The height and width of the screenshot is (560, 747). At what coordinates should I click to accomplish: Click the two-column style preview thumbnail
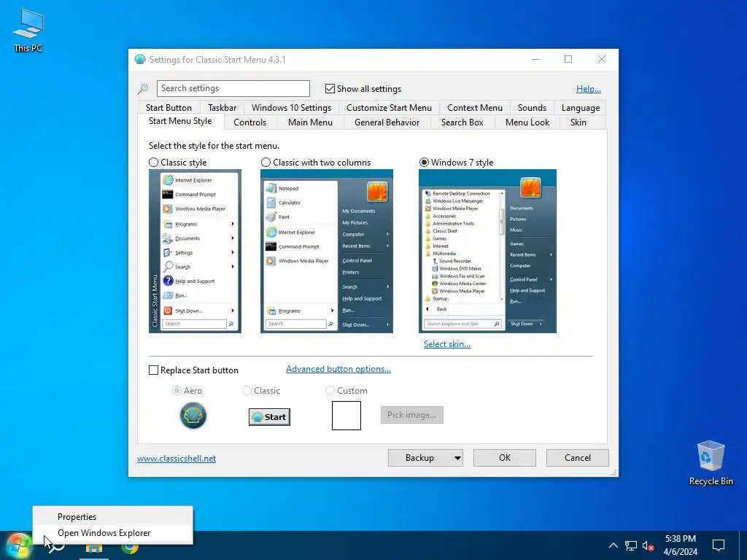click(x=327, y=251)
